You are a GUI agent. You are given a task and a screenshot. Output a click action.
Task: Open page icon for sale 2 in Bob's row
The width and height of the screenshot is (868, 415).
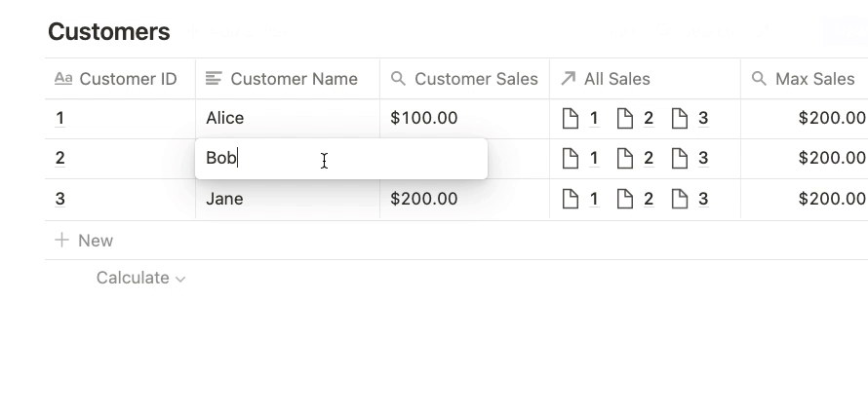(625, 159)
